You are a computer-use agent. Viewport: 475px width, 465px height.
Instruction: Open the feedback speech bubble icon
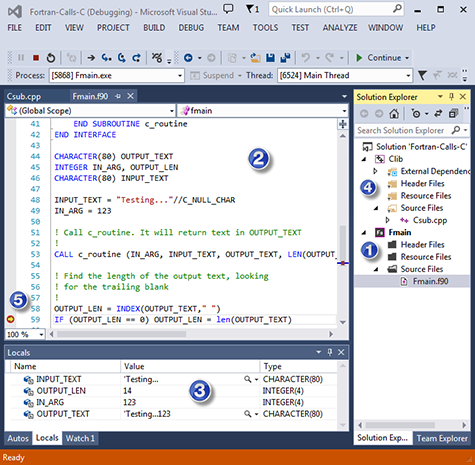tap(228, 9)
